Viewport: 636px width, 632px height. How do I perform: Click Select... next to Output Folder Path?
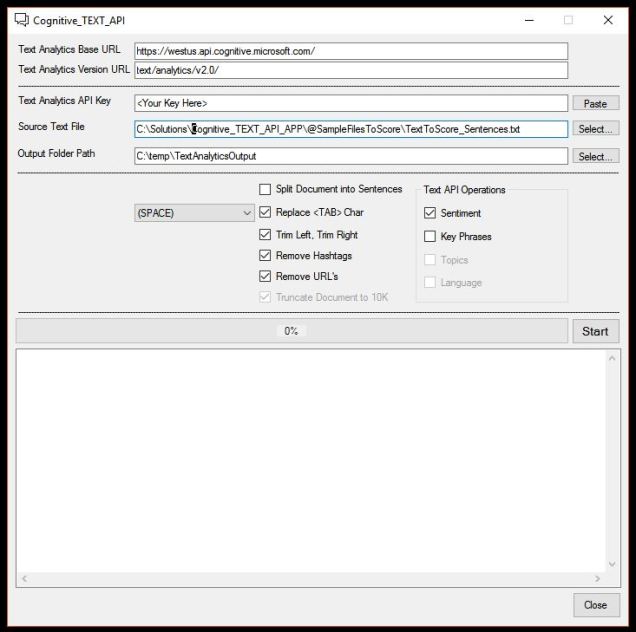(x=596, y=156)
